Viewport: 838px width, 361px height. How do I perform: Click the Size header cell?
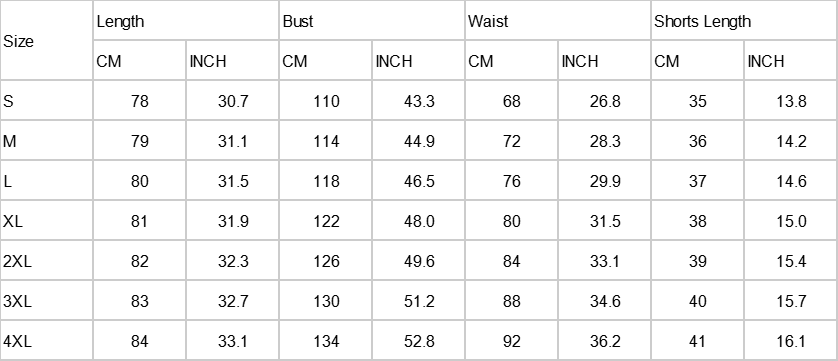pos(46,41)
